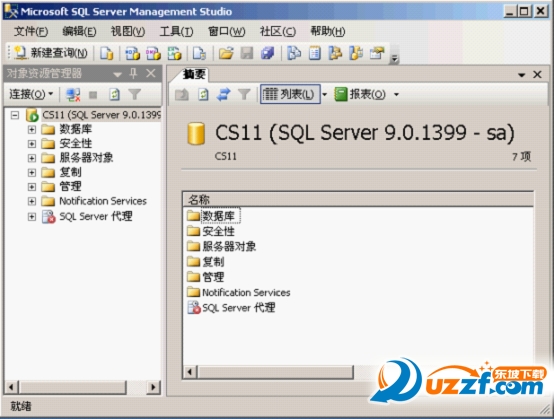Click the Analysis Services MDX Query icon

coord(132,53)
